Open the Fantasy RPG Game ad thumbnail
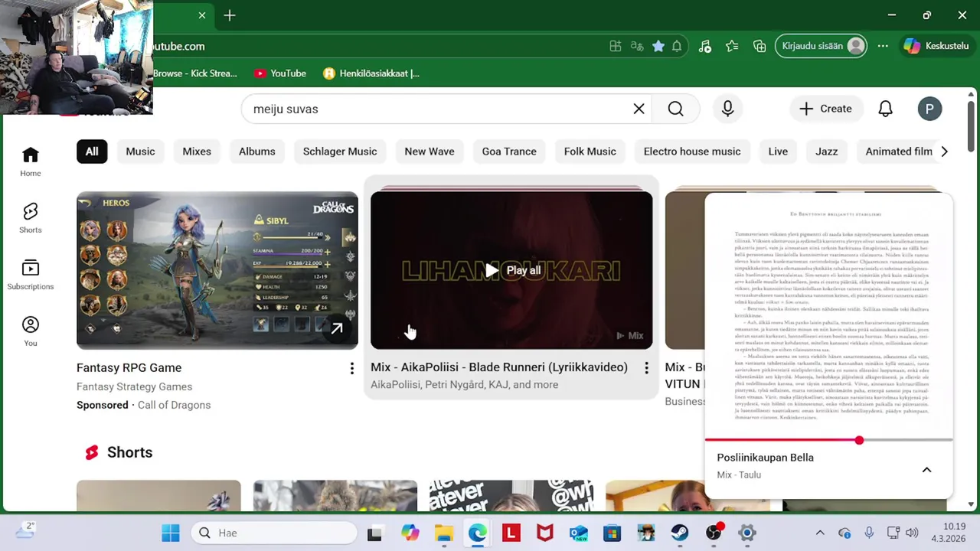980x551 pixels. pos(217,270)
